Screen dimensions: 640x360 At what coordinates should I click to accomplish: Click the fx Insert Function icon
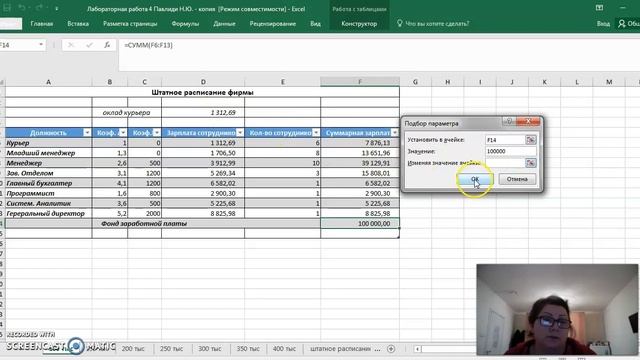(107, 45)
